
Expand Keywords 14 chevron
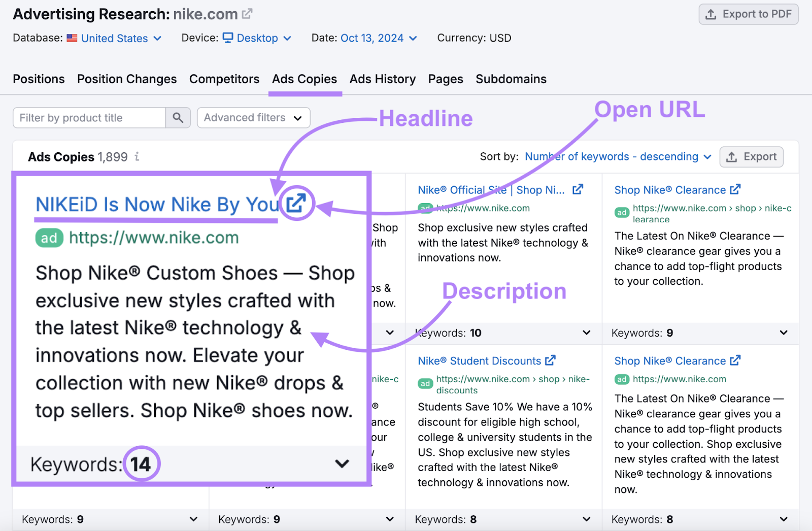342,463
